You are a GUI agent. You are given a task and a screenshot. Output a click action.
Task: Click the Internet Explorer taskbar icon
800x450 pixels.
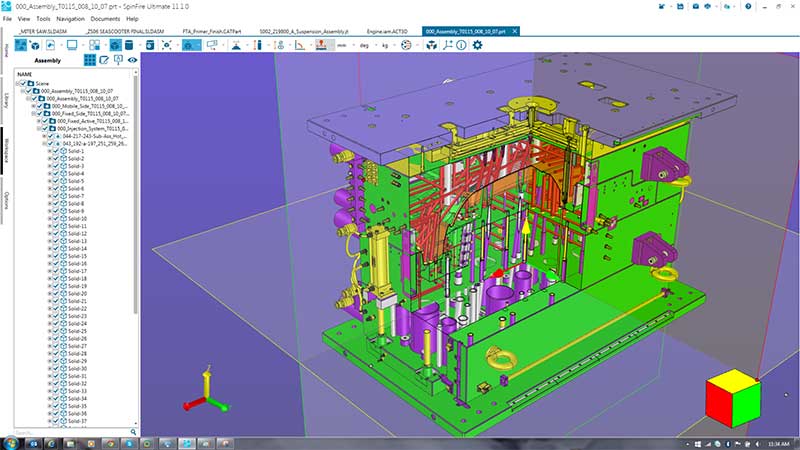[52, 443]
